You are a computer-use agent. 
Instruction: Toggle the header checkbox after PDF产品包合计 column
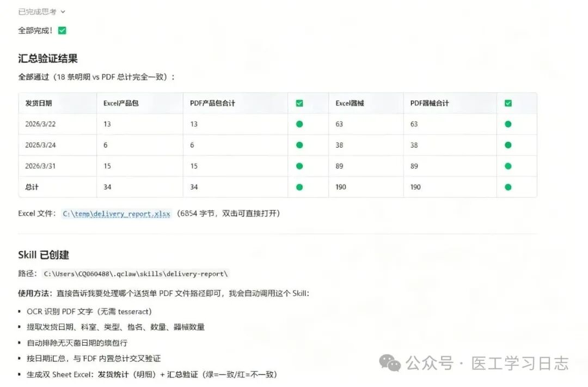tap(299, 102)
